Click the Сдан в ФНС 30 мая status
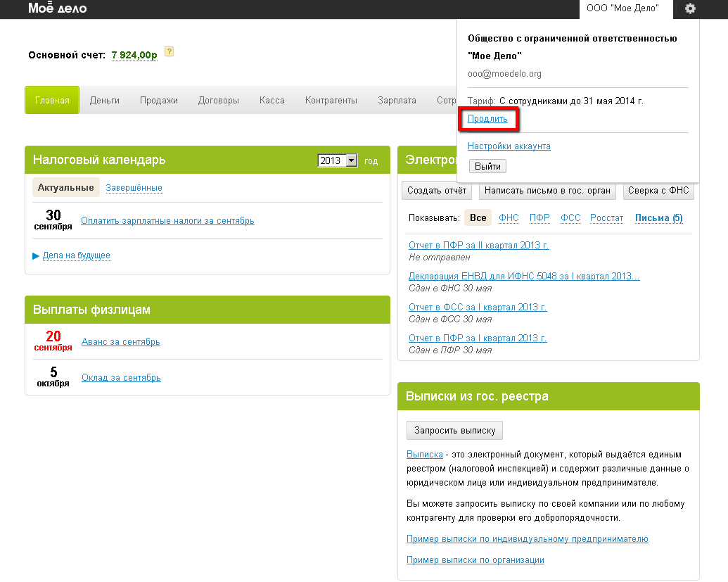This screenshot has height=582, width=728. [450, 288]
